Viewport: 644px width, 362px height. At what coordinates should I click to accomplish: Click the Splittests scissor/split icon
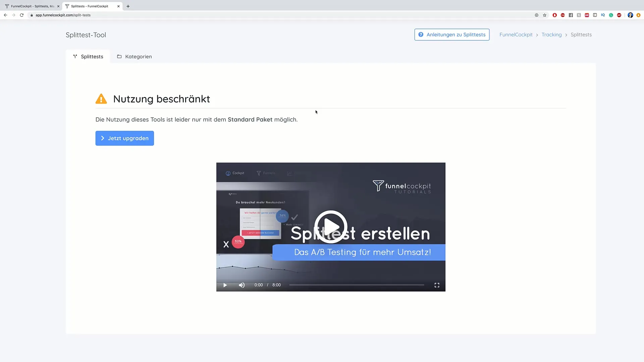click(x=75, y=56)
